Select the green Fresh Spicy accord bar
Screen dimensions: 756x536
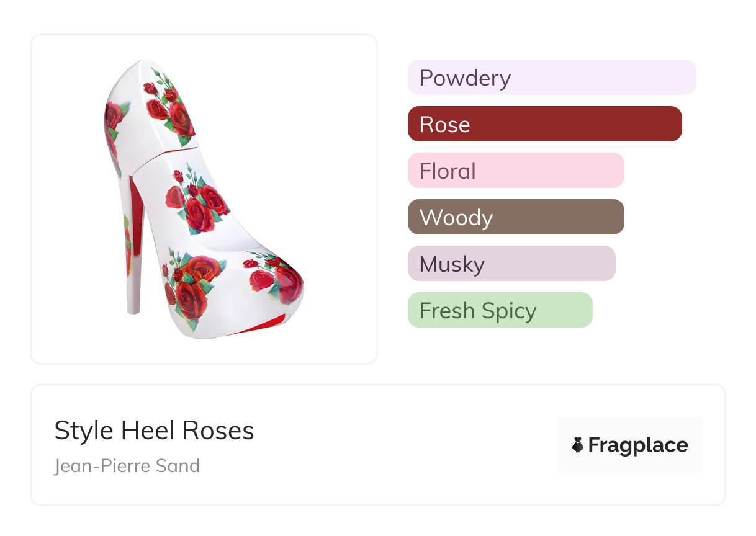coord(500,310)
